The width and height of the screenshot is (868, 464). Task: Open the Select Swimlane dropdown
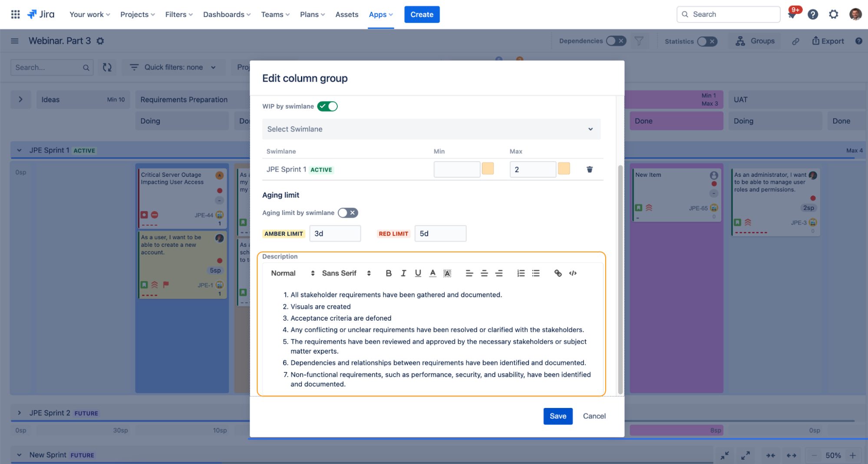tap(431, 129)
